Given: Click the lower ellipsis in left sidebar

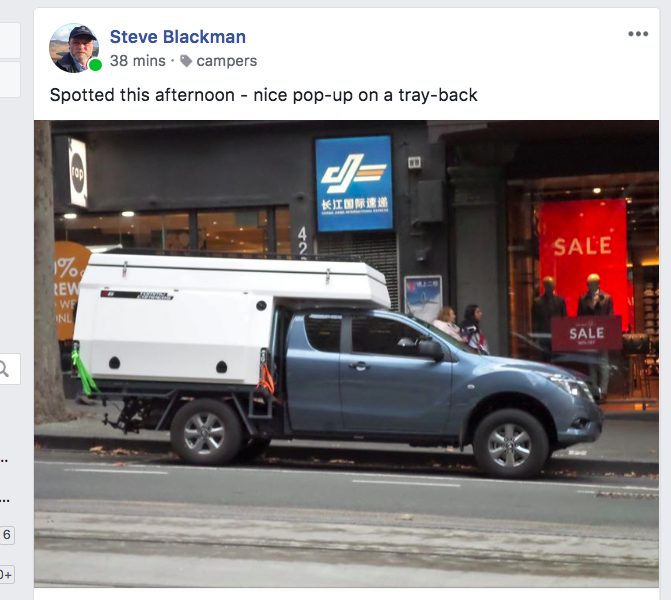Looking at the screenshot, I should point(4,501).
